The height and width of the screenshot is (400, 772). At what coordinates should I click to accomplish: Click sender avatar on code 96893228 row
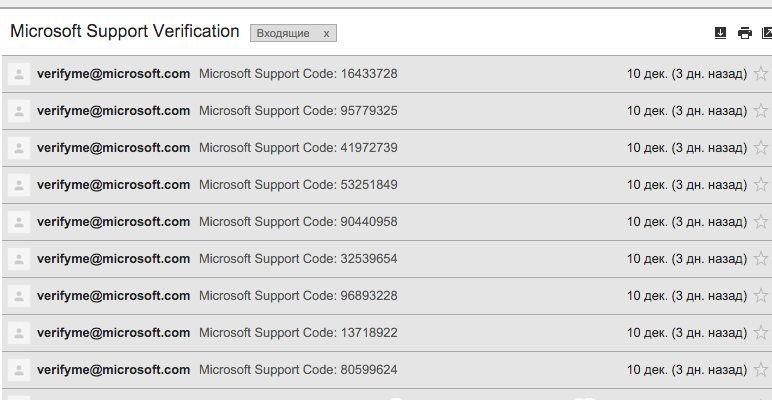pos(18,296)
